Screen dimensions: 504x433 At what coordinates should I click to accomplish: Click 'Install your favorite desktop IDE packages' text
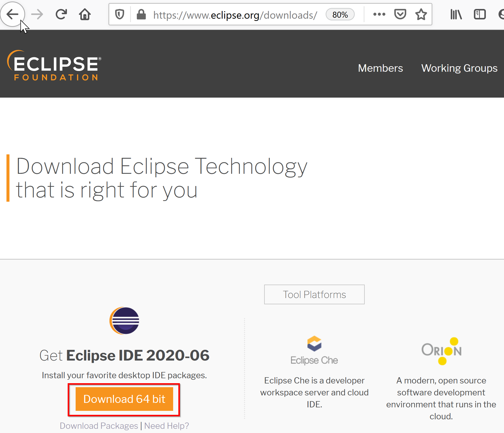[x=124, y=375]
